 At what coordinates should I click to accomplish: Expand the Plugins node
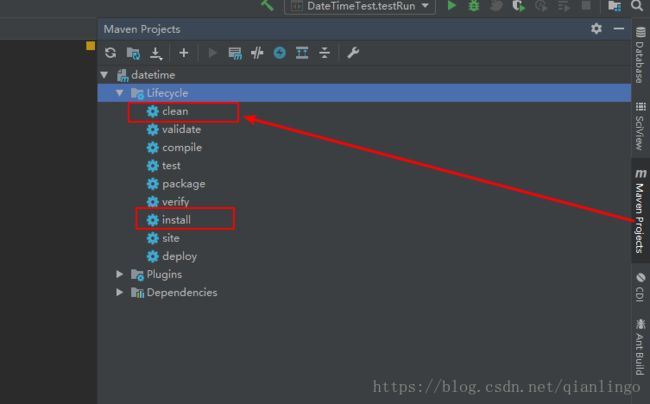tap(119, 274)
